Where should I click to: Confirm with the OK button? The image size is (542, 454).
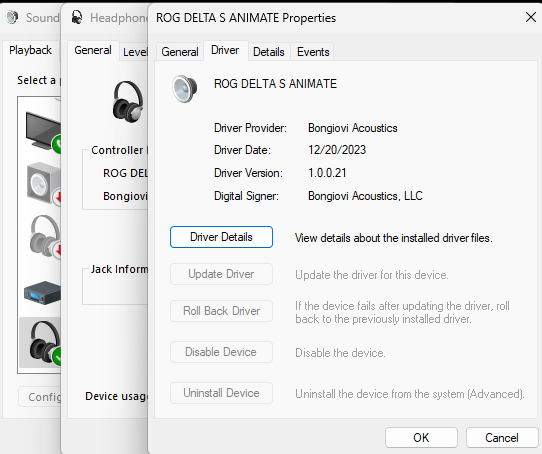(421, 438)
